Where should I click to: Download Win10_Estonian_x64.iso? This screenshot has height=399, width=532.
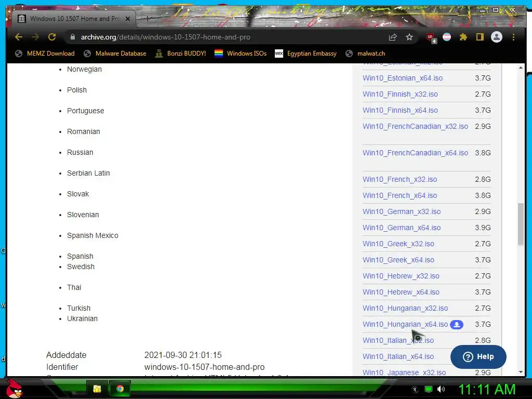coord(403,78)
